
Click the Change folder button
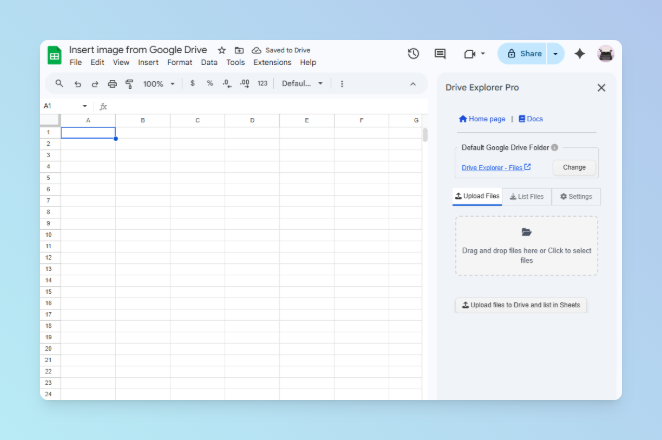[x=574, y=168]
